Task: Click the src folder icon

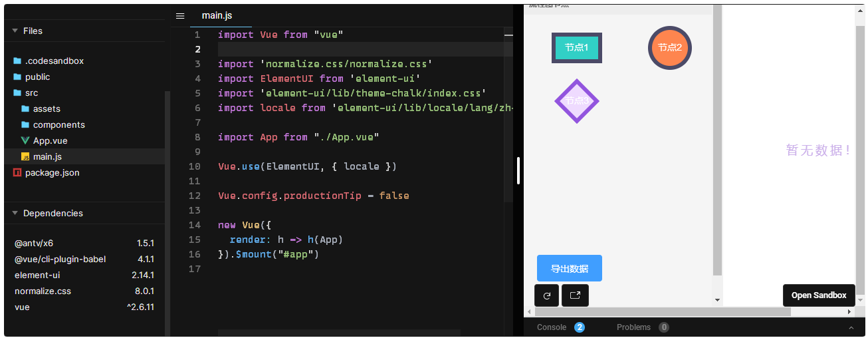Action: tap(17, 92)
